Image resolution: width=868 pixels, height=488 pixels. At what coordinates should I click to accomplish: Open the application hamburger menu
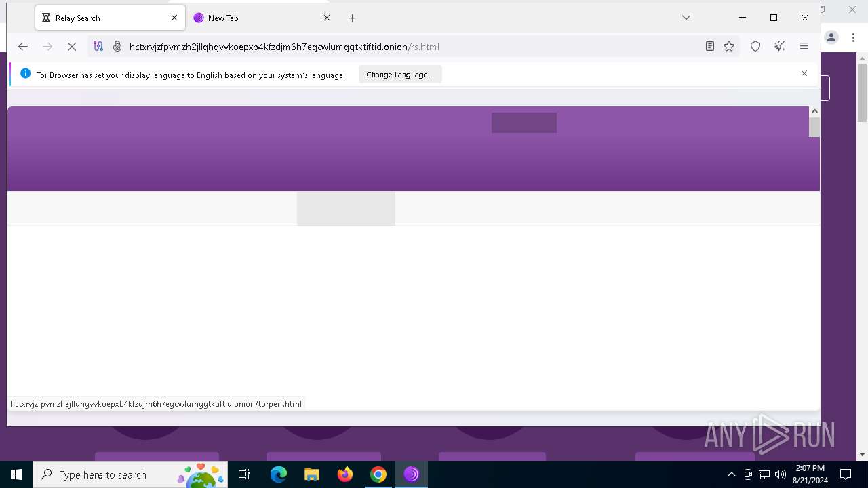(804, 47)
